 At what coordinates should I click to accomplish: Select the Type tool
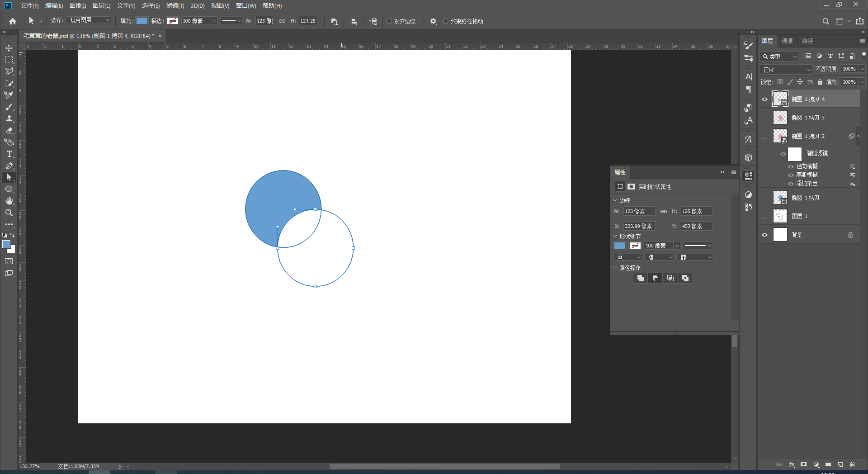pos(9,154)
